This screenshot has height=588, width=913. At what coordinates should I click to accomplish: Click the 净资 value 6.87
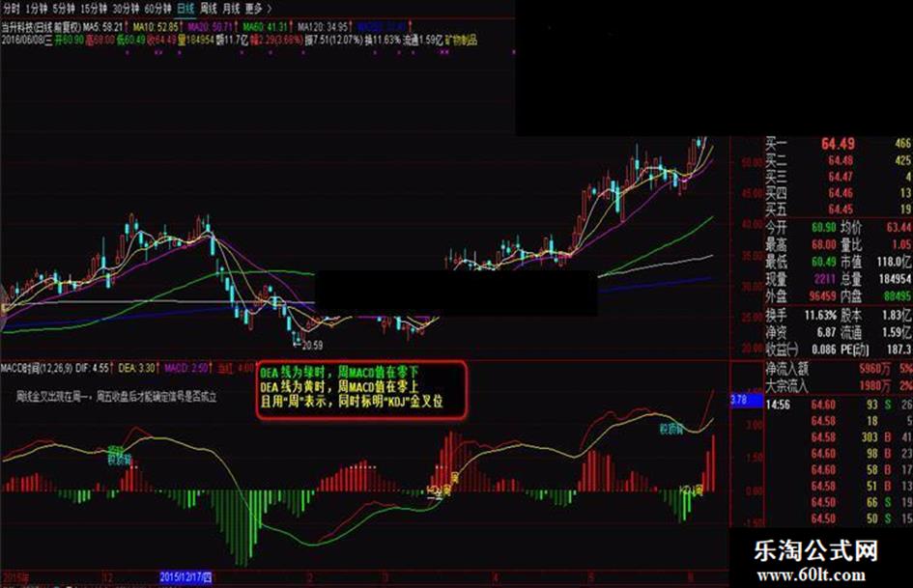(827, 332)
